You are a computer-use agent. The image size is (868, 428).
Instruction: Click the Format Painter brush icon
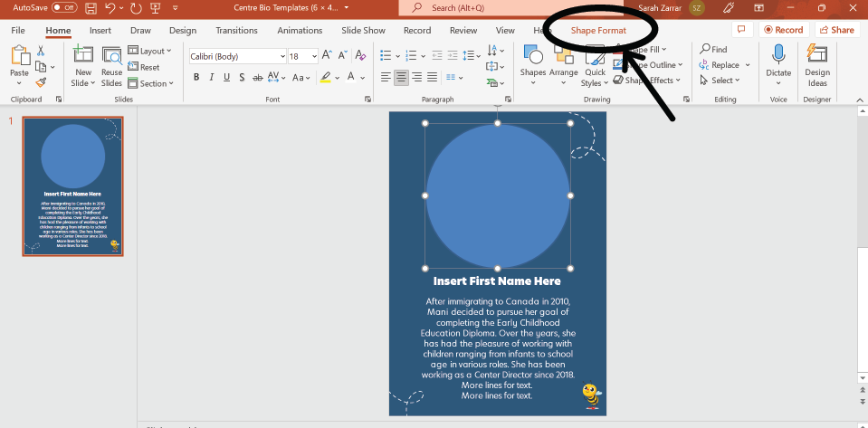[x=41, y=81]
